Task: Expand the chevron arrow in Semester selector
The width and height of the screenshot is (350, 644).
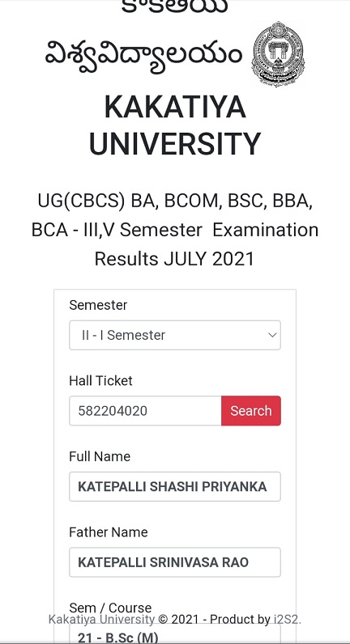Action: pos(272,335)
